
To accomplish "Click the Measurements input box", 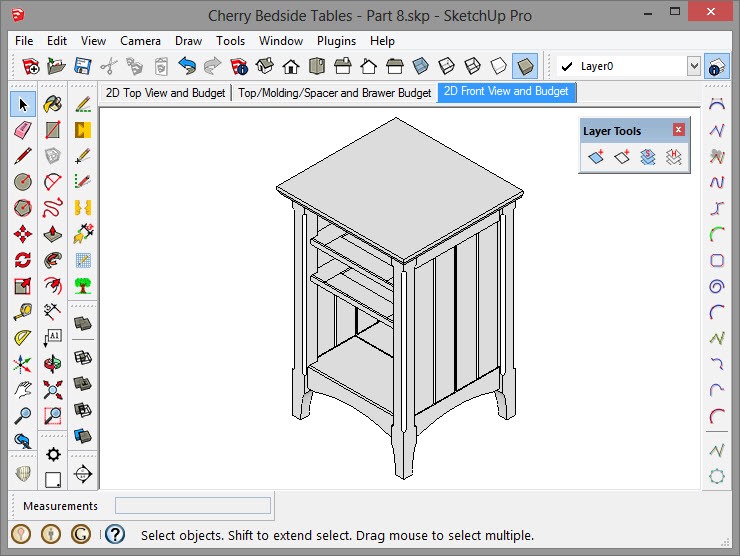I will [x=193, y=506].
